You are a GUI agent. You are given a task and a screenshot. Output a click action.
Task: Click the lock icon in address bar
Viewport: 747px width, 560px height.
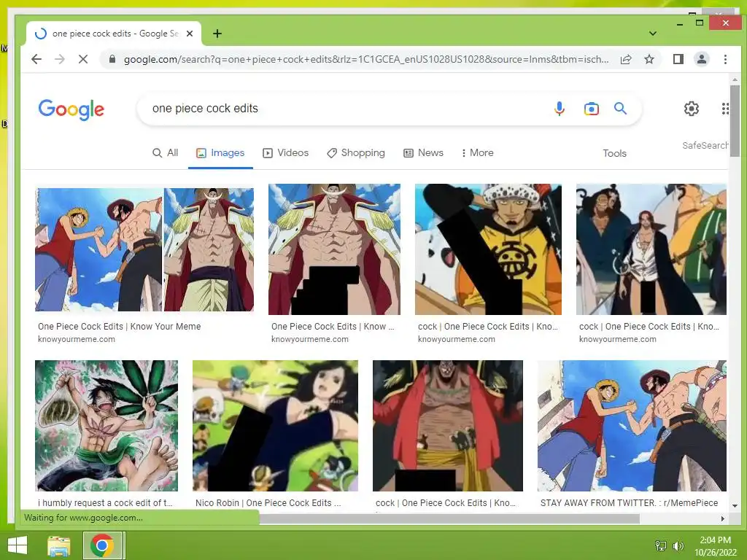click(112, 59)
